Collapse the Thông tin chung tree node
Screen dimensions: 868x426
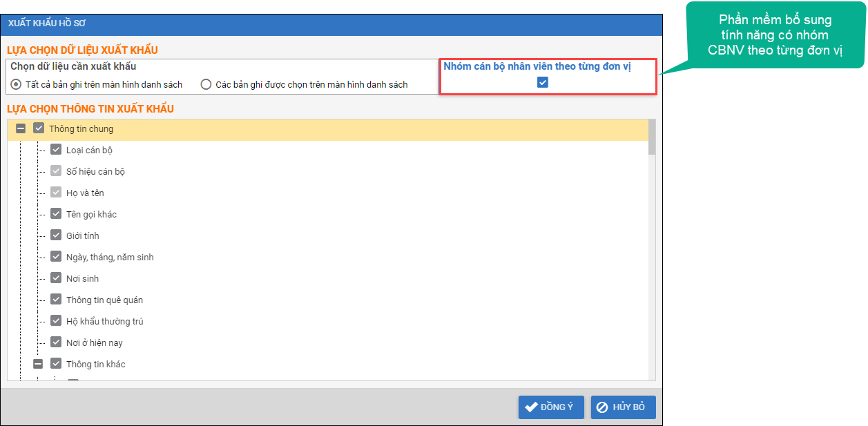(21, 128)
